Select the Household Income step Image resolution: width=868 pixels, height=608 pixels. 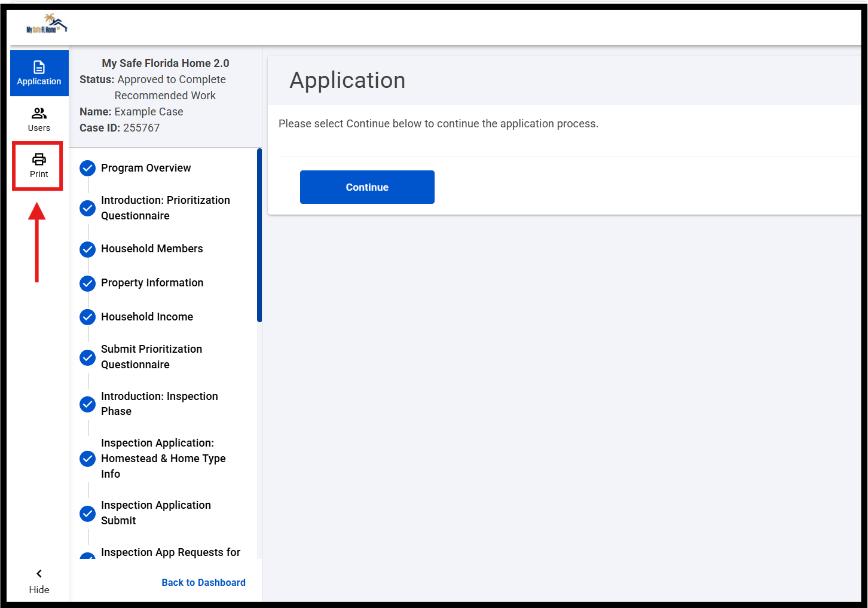click(147, 317)
